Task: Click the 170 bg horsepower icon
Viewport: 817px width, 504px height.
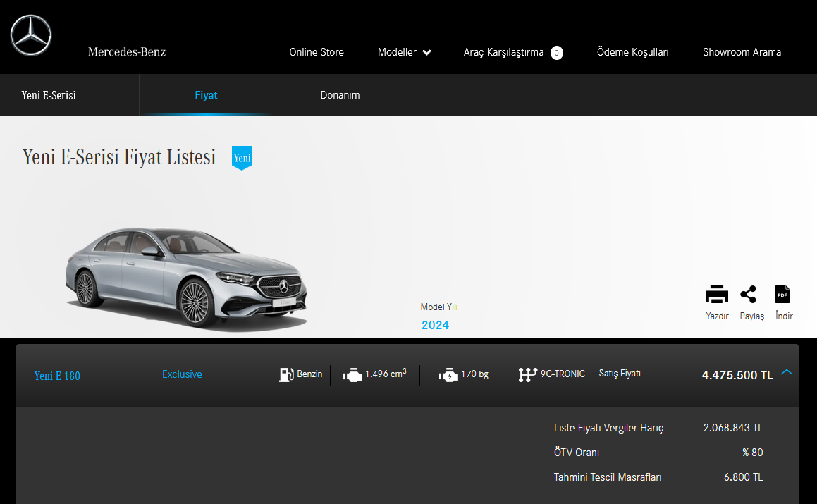Action: [448, 375]
